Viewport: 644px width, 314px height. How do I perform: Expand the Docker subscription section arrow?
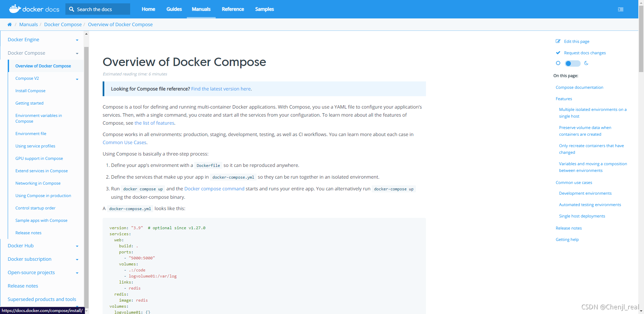[77, 259]
